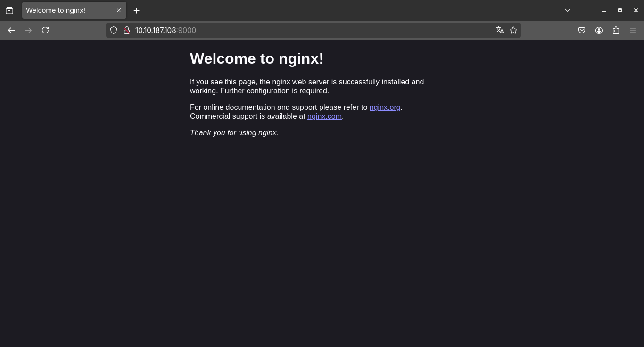644x347 pixels.
Task: Open tracking protection shield panel
Action: pyautogui.click(x=114, y=30)
